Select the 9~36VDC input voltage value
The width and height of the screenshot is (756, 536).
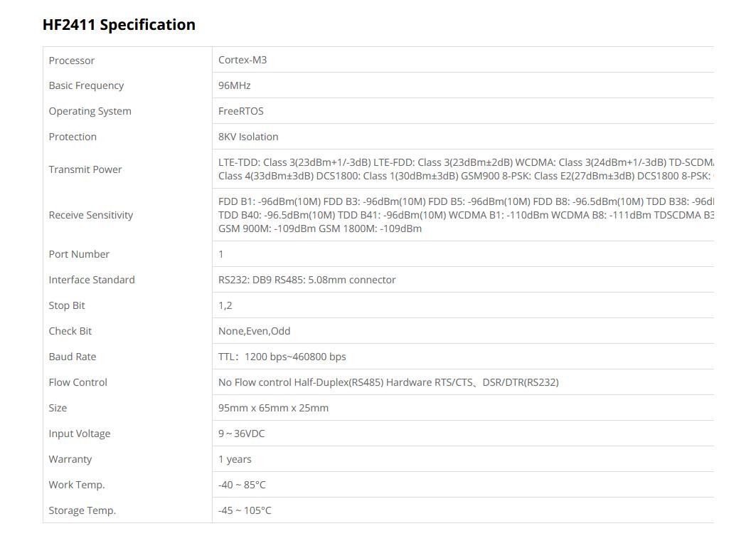tap(242, 433)
